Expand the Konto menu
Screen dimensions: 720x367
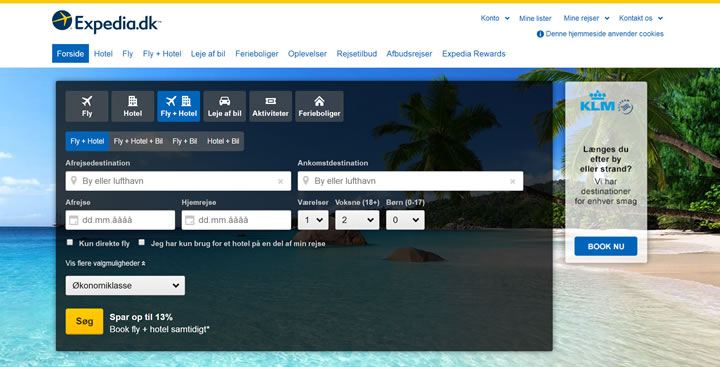pyautogui.click(x=495, y=18)
